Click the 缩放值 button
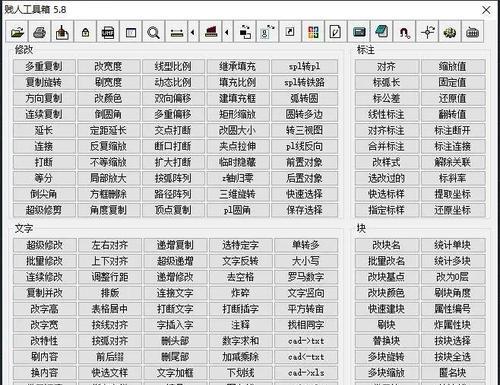This screenshot has width=500, height=385. pyautogui.click(x=453, y=66)
